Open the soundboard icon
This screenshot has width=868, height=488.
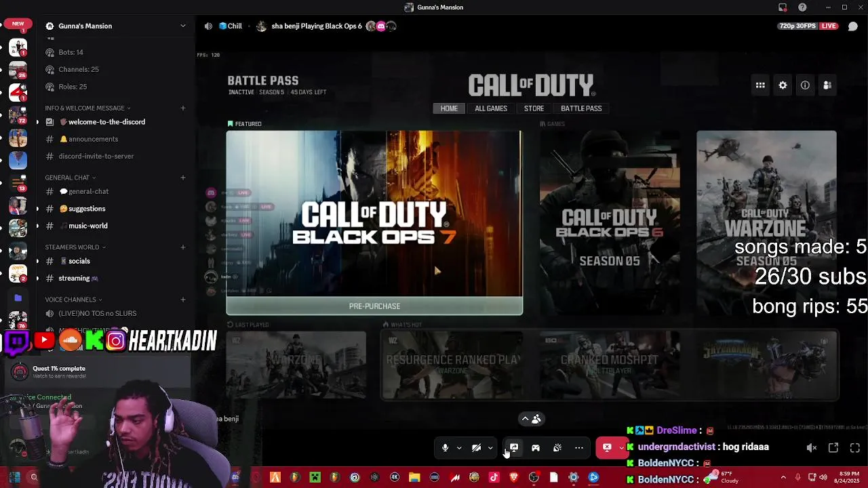pyautogui.click(x=557, y=447)
